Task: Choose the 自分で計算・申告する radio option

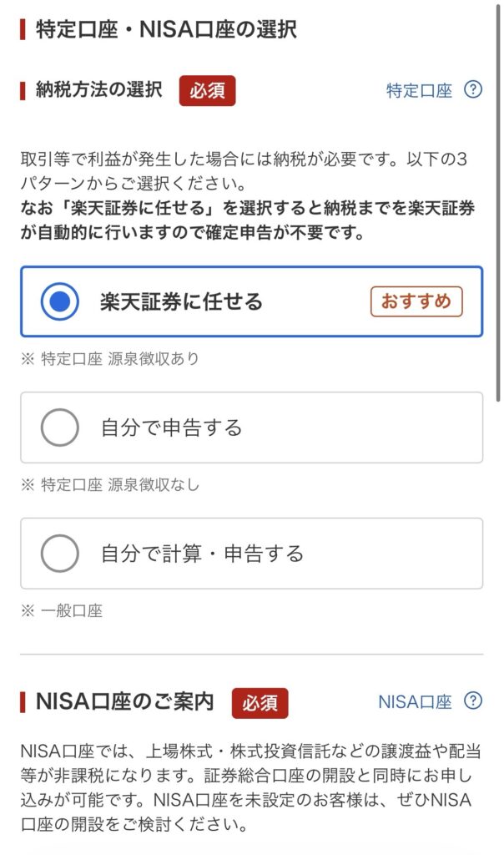Action: point(60,554)
